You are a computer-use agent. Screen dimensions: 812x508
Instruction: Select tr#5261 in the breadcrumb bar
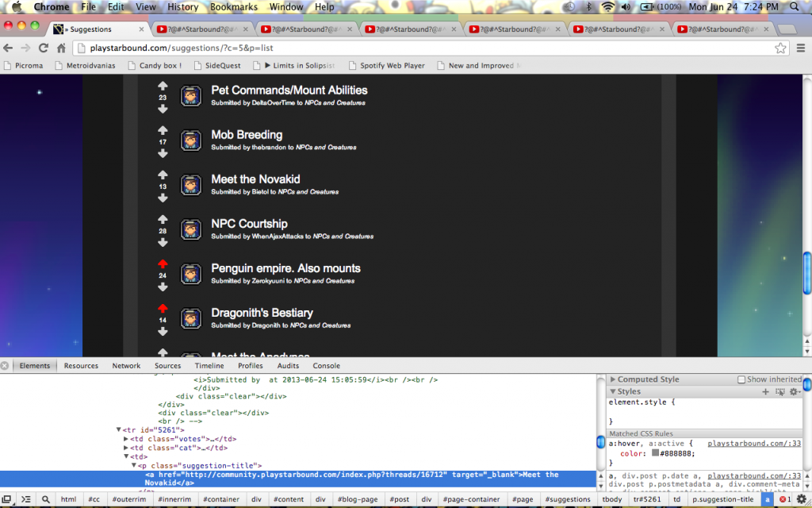pos(646,499)
